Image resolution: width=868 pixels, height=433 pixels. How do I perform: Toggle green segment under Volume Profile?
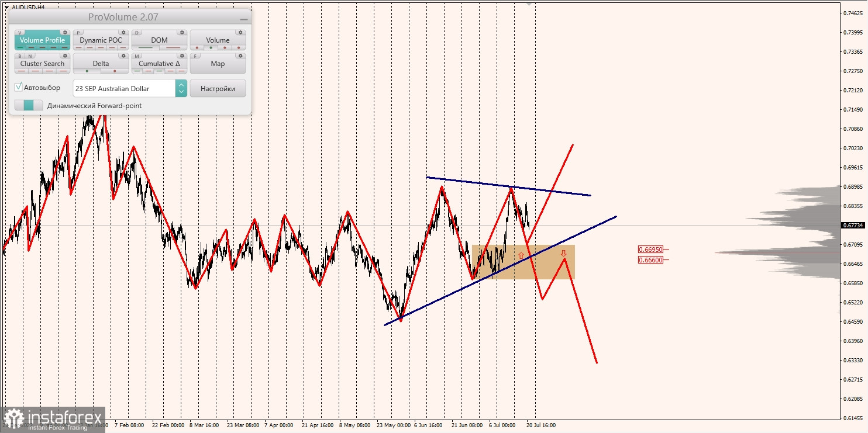(20, 47)
